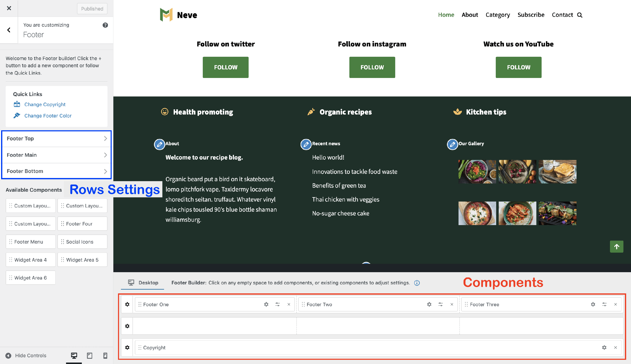The width and height of the screenshot is (631, 364).
Task: Expand the Footer Bottom row settings
Action: [57, 171]
